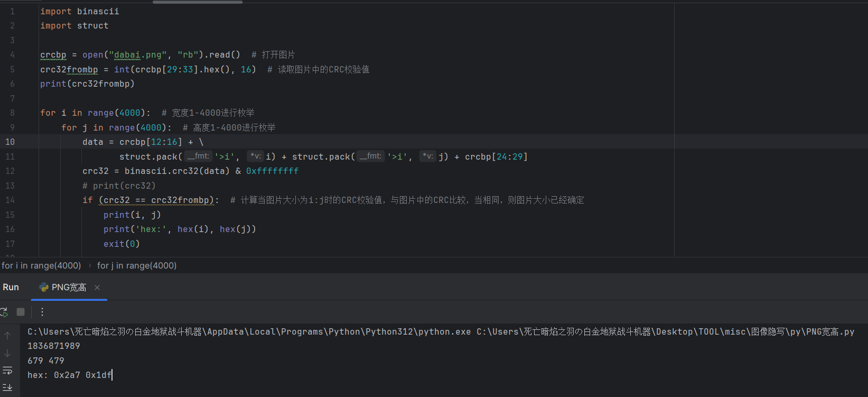The image size is (868, 397).
Task: Click the 'hex:' string on line 16
Action: [151, 229]
